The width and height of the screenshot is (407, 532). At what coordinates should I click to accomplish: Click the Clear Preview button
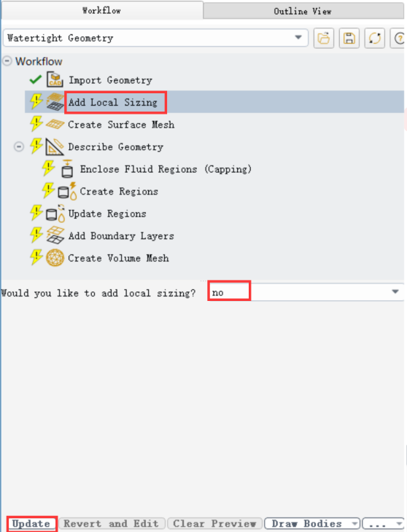click(x=214, y=524)
